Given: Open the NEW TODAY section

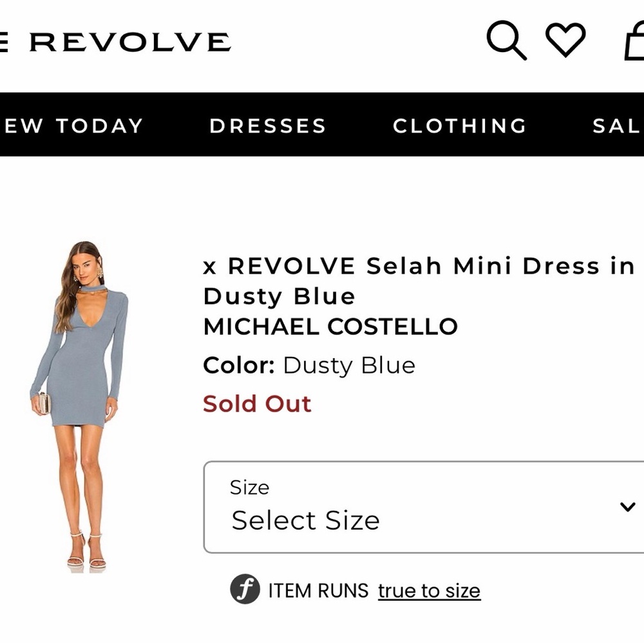Looking at the screenshot, I should (x=72, y=126).
